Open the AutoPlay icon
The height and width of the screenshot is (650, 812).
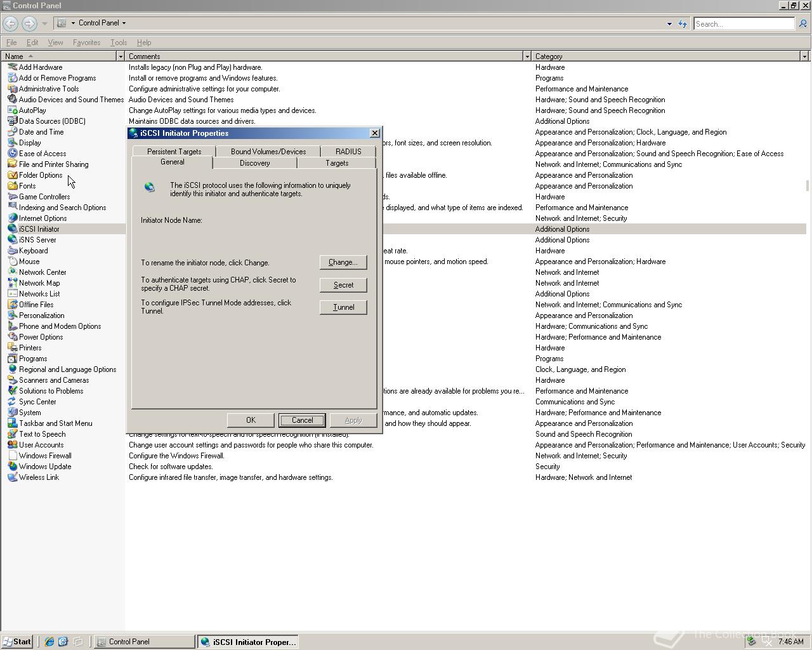coord(12,110)
